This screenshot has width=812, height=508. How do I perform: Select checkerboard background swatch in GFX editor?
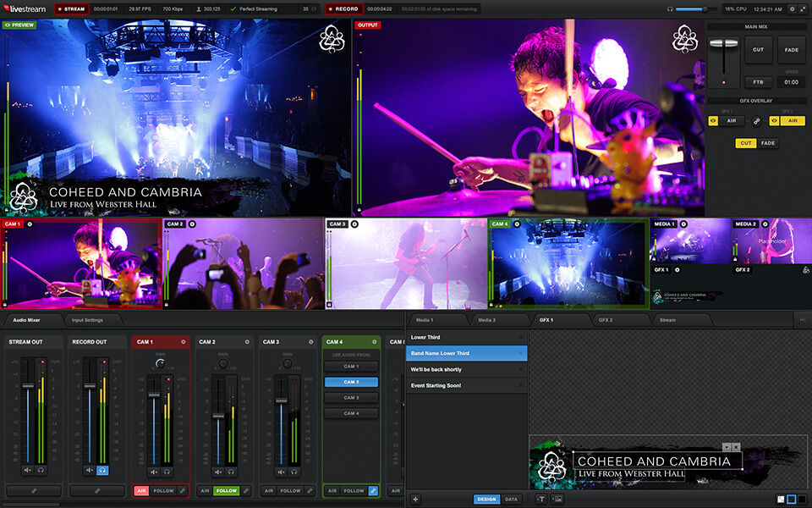point(781,500)
